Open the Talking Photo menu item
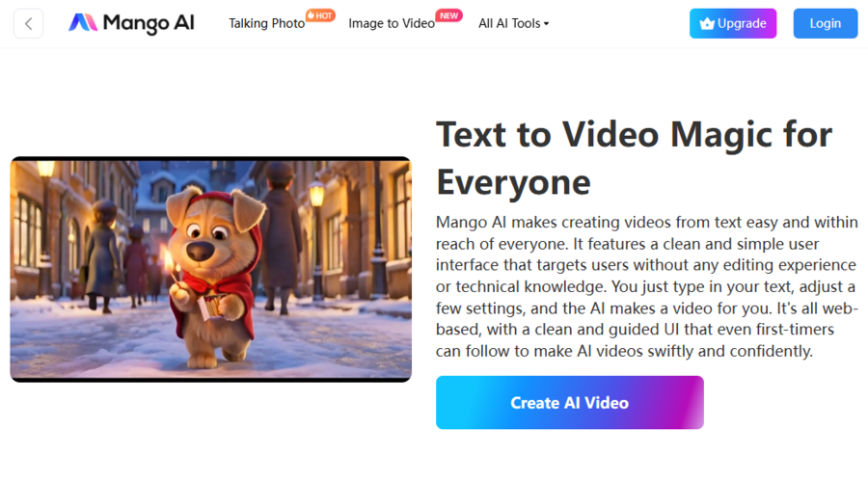Screen dimensions: 868x482 click(266, 23)
